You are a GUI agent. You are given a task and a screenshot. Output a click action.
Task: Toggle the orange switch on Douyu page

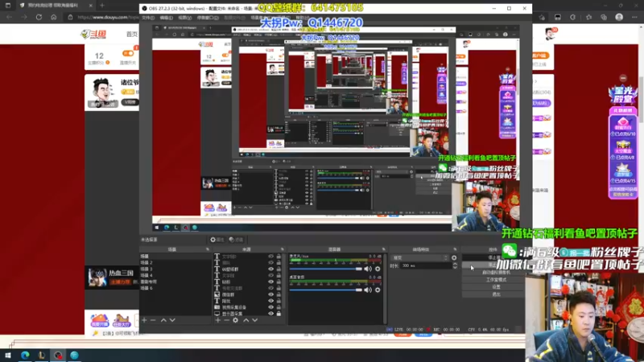tap(128, 53)
